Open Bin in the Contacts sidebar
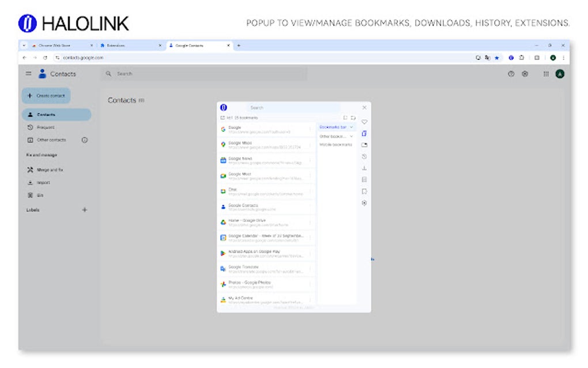Viewport: 588px width, 368px height. pos(40,196)
